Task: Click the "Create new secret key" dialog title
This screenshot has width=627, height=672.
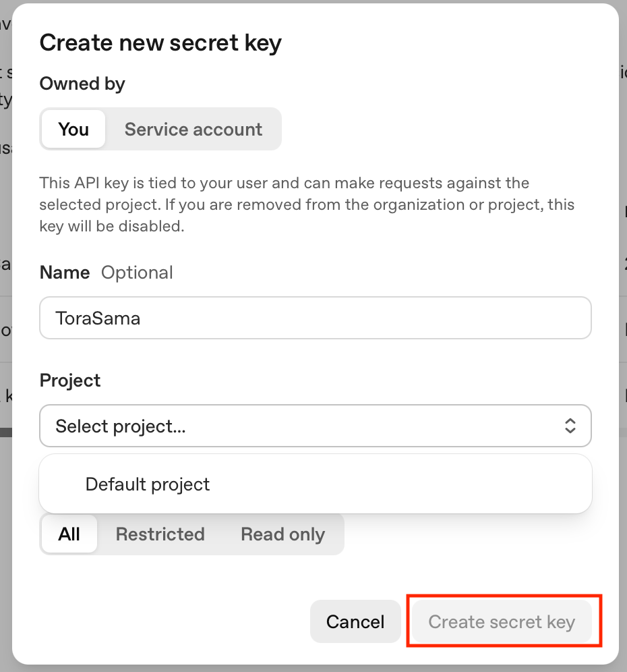Action: [x=160, y=43]
